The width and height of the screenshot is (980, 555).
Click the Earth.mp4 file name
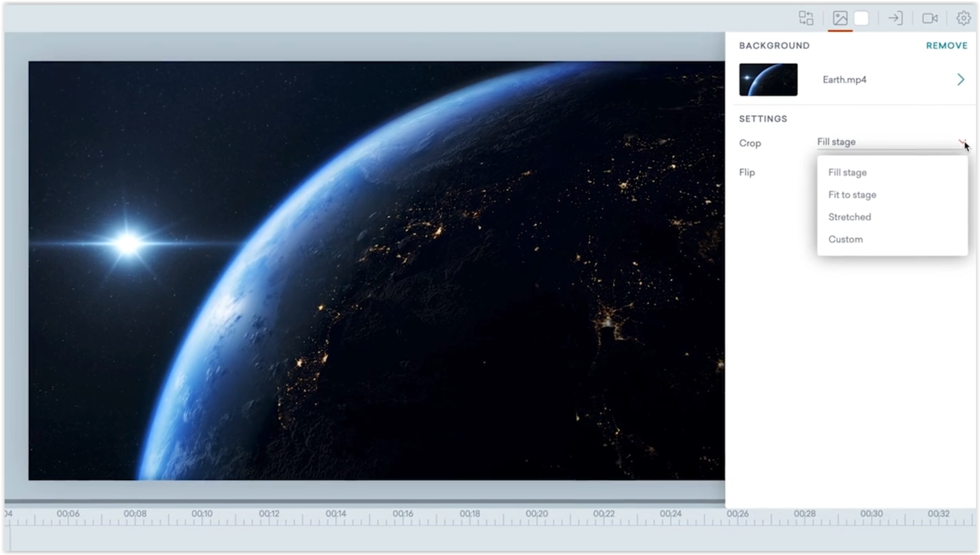pyautogui.click(x=844, y=79)
